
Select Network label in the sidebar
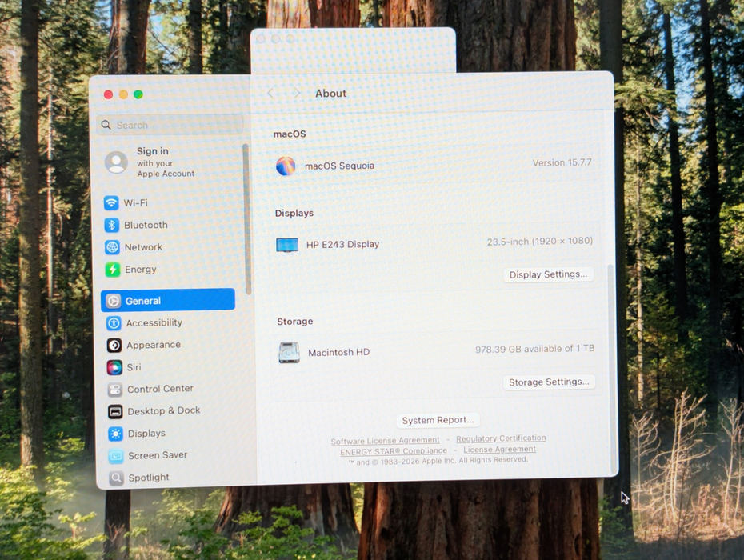click(143, 246)
